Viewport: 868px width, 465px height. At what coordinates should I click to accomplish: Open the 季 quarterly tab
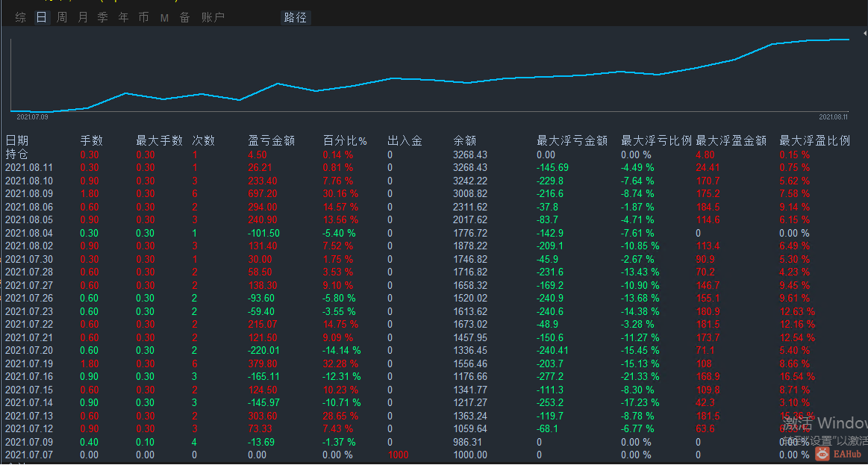click(103, 18)
